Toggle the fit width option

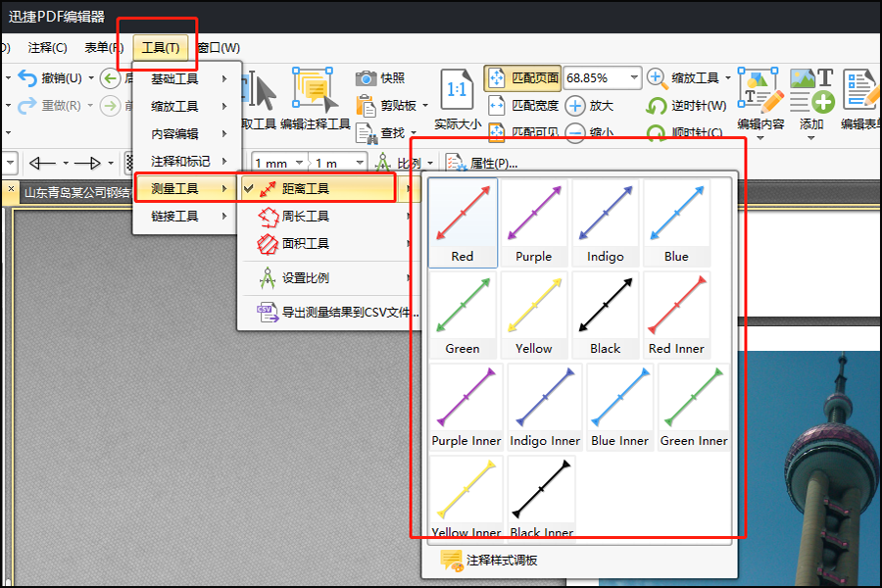click(522, 106)
